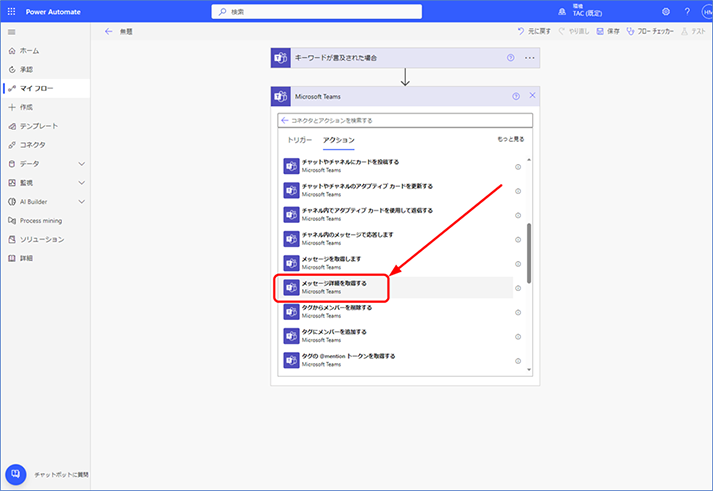The height and width of the screenshot is (491, 713).
Task: Select タグからメンバーを削除する action
Action: point(398,312)
